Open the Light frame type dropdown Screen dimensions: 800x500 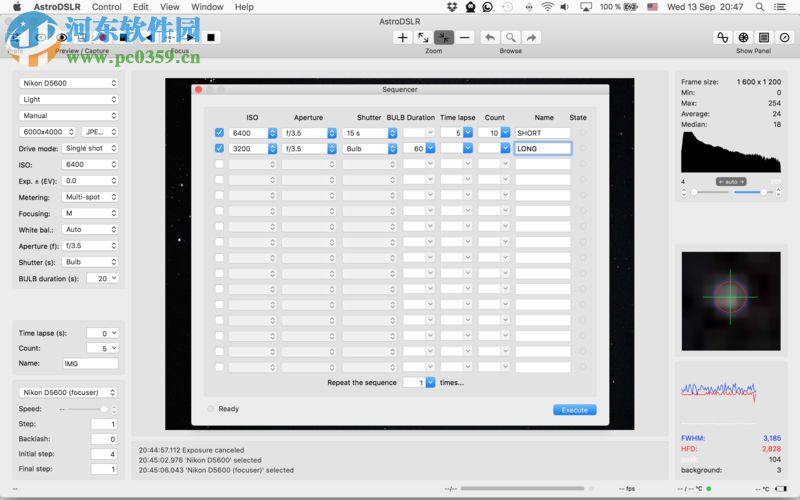(x=68, y=99)
